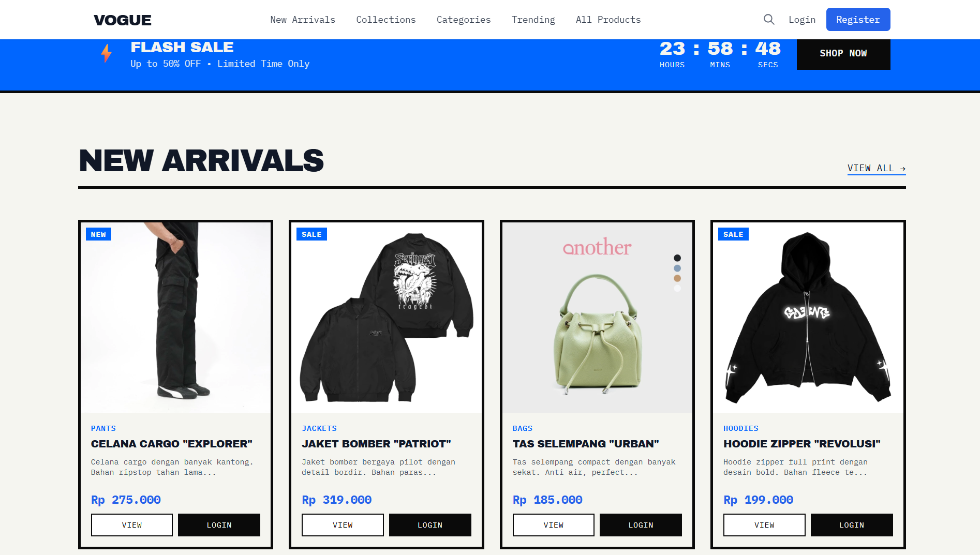The width and height of the screenshot is (980, 555).
Task: Follow the VIEW ALL arrow link
Action: (x=877, y=169)
